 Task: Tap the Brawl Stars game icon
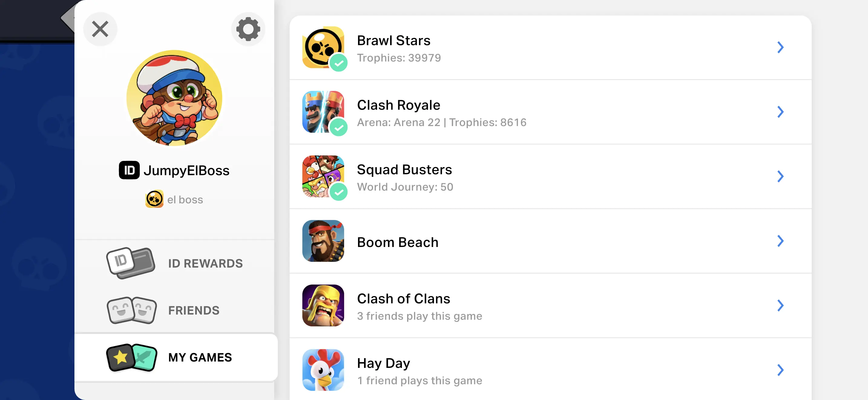322,47
